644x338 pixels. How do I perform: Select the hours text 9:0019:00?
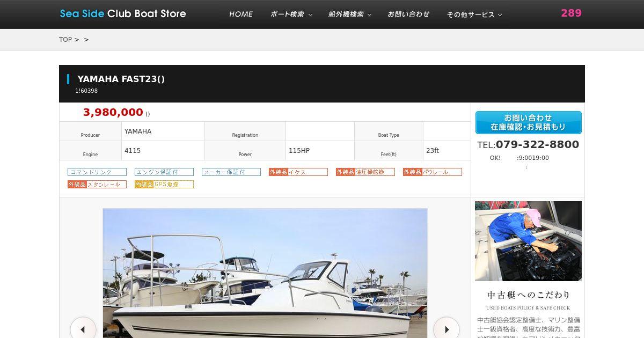pos(533,158)
